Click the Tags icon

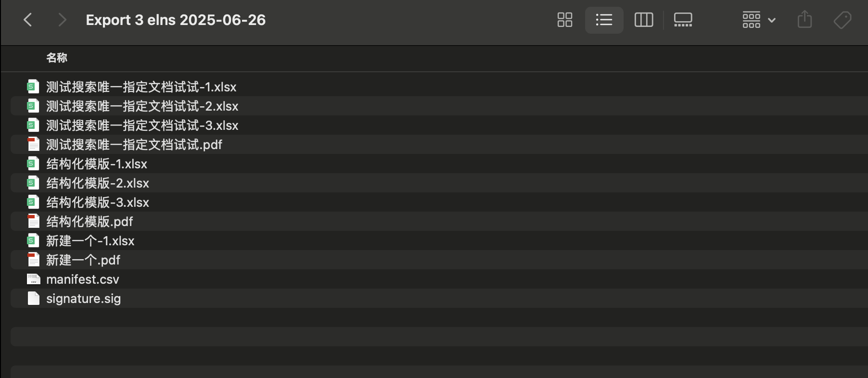point(842,20)
